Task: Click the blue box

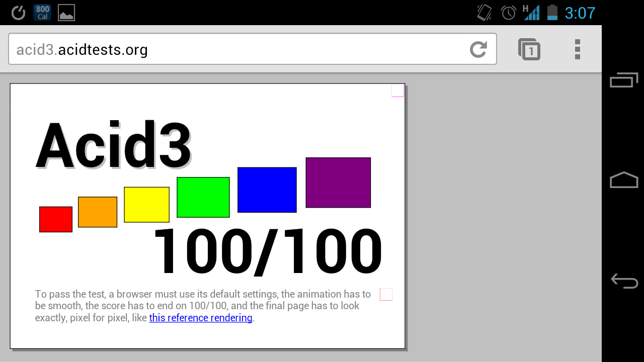Action: [x=267, y=190]
